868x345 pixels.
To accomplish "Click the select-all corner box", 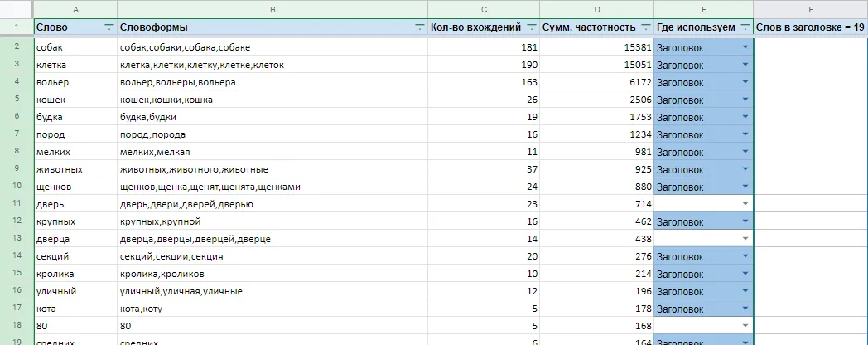I will tap(17, 9).
